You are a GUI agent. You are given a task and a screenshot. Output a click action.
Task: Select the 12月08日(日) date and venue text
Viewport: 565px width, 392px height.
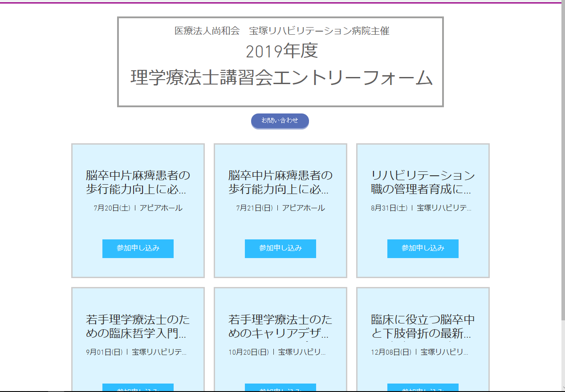[420, 352]
